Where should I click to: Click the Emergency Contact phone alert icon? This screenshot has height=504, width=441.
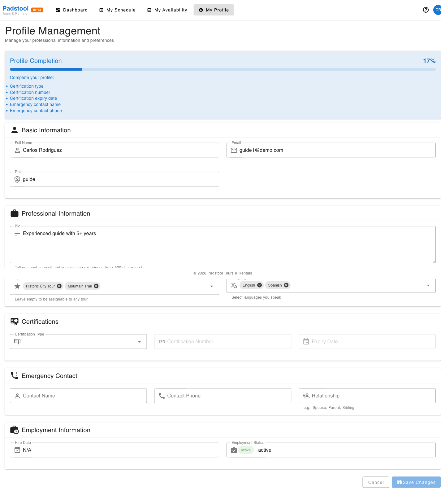coord(15,376)
